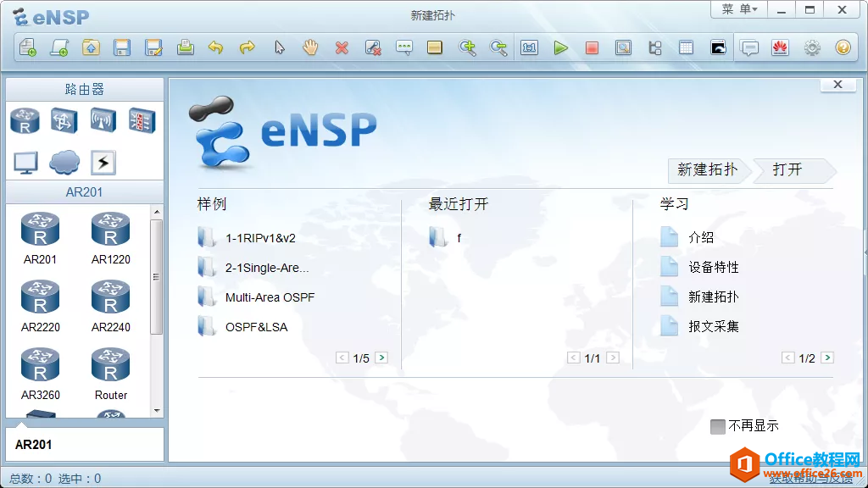This screenshot has width=868, height=488.
Task: Go to next learning page arrow
Action: point(827,358)
